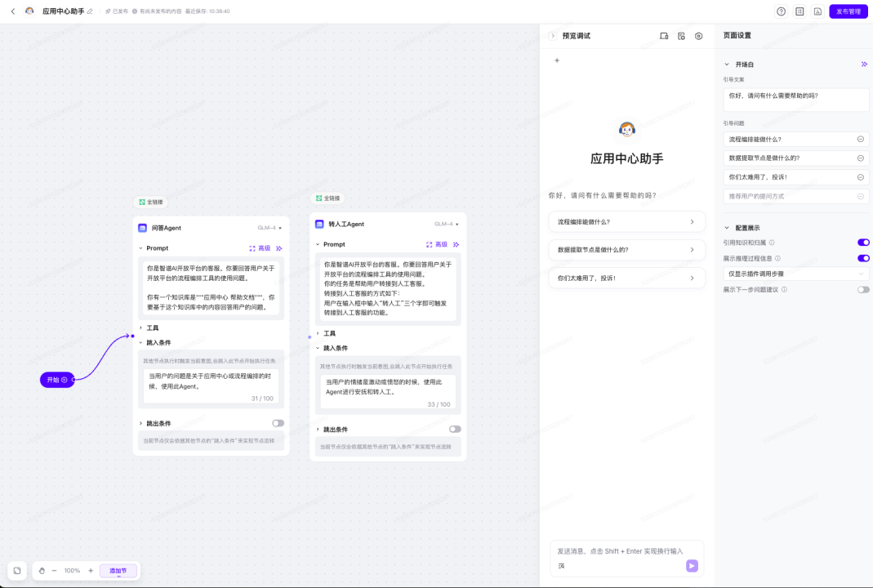This screenshot has width=873, height=588.
Task: Click 转人工Agent 跳入条件 text area
Action: 388,392
